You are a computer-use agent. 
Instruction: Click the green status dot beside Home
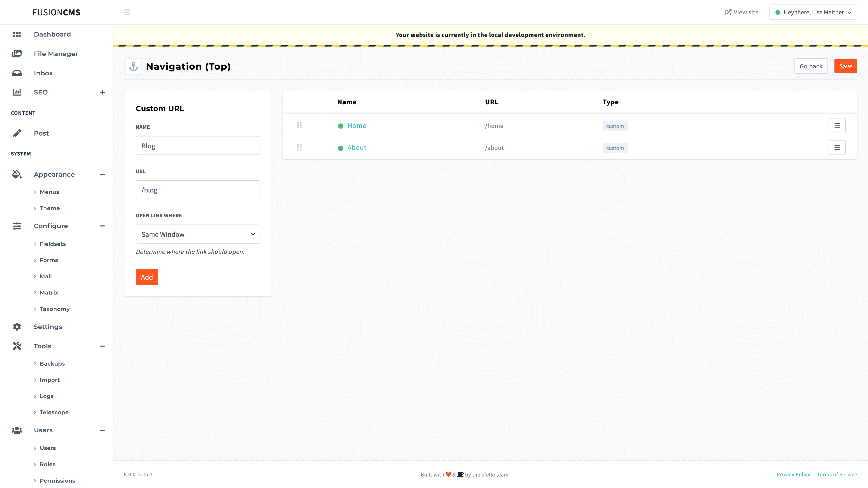341,126
